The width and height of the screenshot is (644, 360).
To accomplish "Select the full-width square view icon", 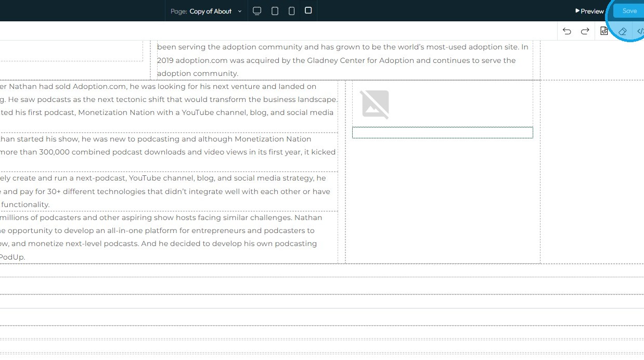I will coord(308,10).
